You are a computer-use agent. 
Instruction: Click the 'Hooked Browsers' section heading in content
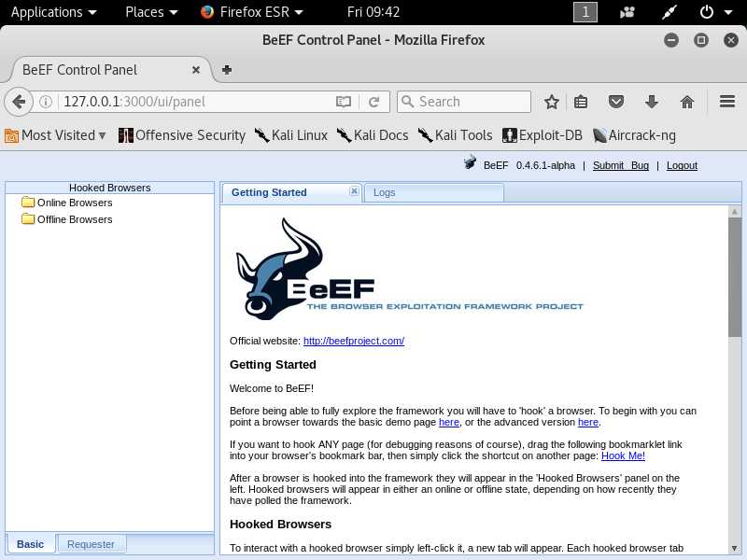click(x=280, y=525)
